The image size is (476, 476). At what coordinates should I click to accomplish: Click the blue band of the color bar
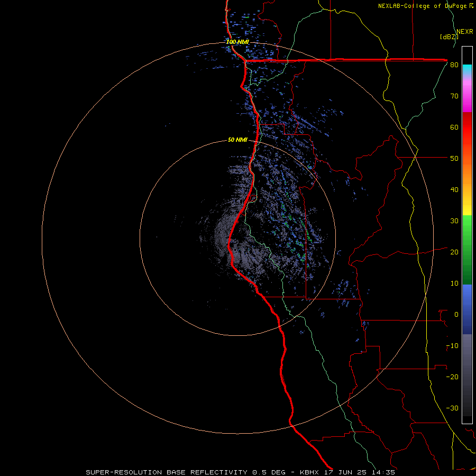point(467,309)
